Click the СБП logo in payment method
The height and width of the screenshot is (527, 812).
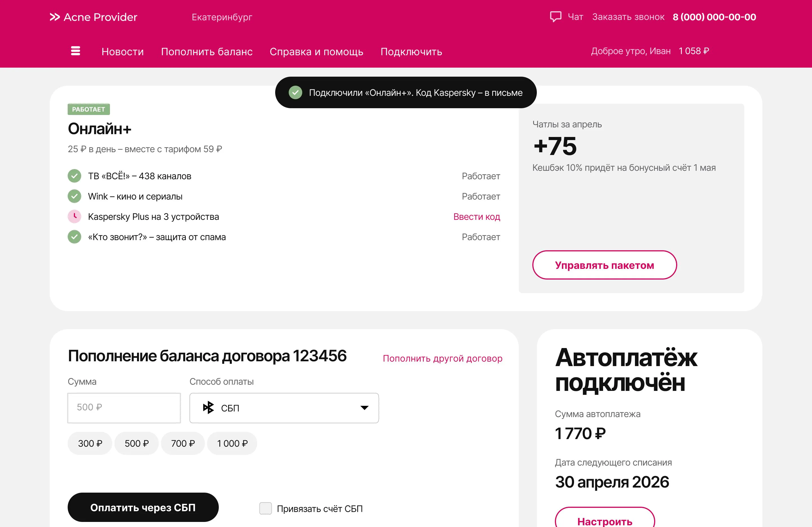[x=208, y=408]
